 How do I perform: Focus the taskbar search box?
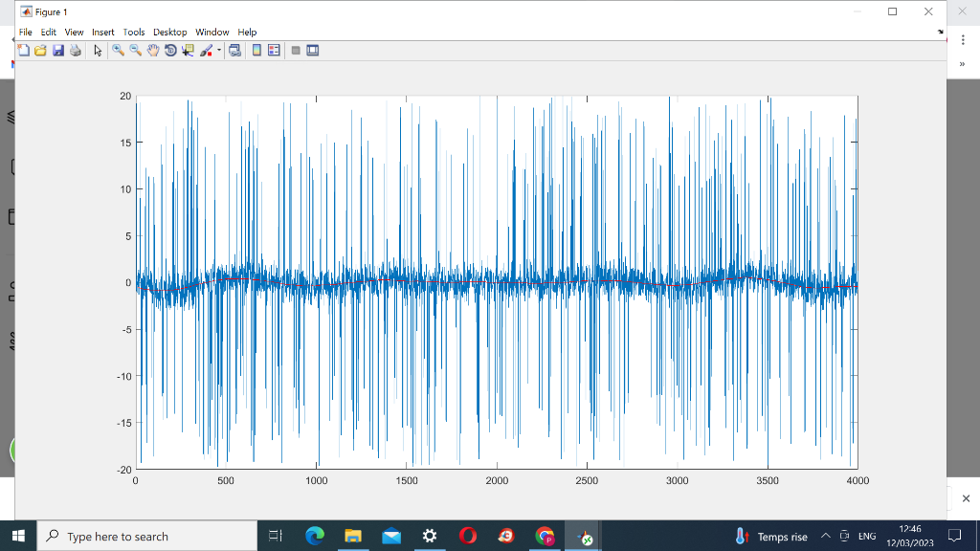tap(147, 536)
